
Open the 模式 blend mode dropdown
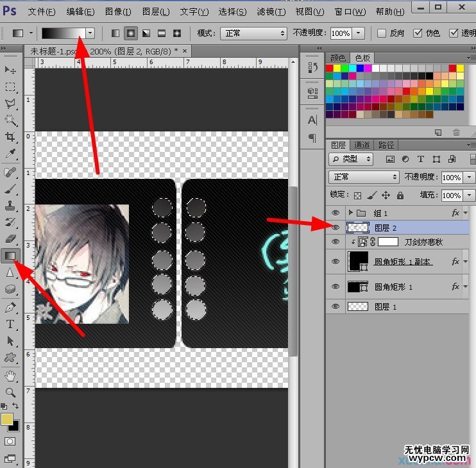point(254,33)
